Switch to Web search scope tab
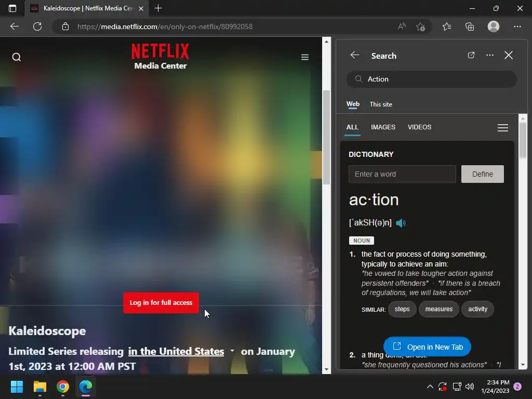The image size is (532, 399). point(353,104)
